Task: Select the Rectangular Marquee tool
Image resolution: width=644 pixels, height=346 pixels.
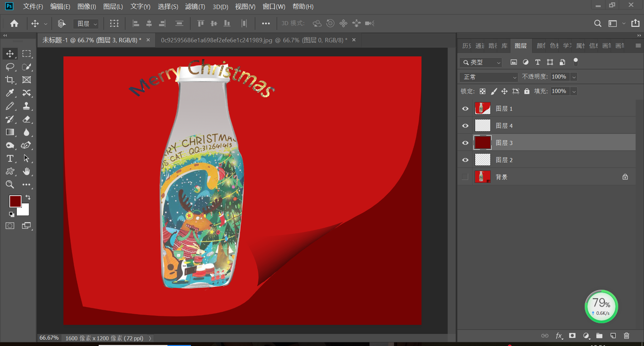Action: tap(27, 54)
